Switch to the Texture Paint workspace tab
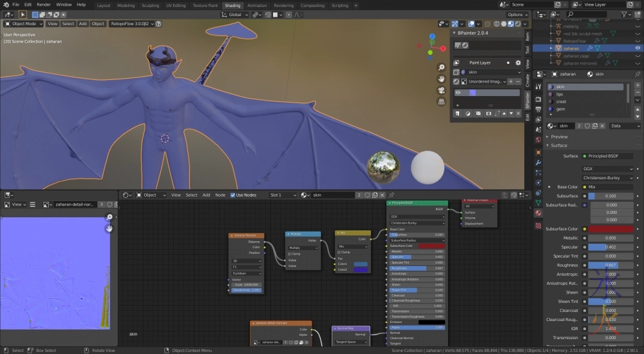 click(205, 5)
